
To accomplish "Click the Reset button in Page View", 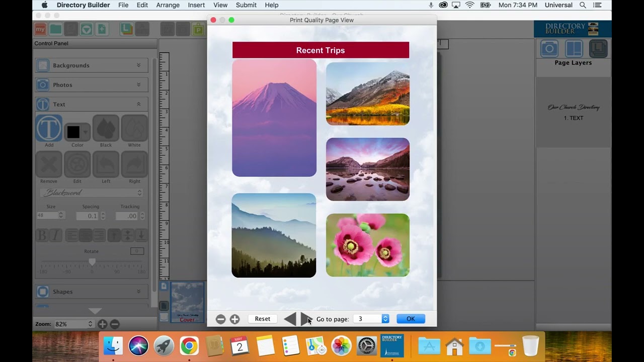I will coord(263,319).
